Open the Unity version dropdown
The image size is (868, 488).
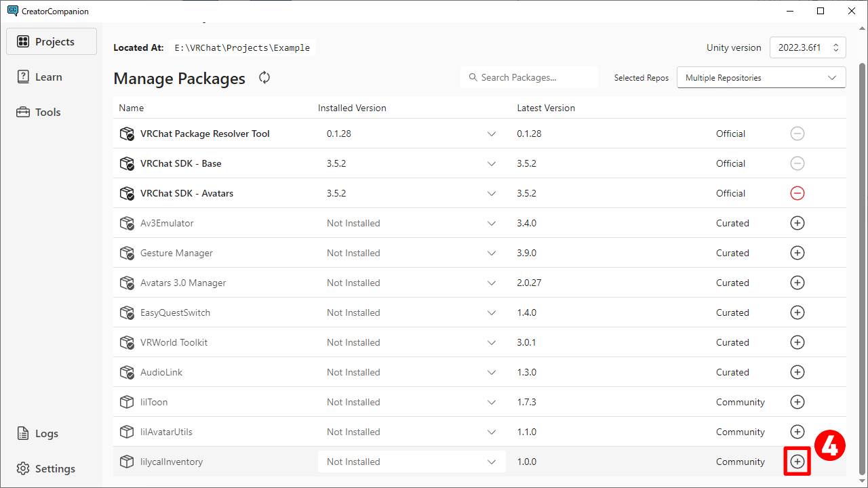click(x=808, y=48)
